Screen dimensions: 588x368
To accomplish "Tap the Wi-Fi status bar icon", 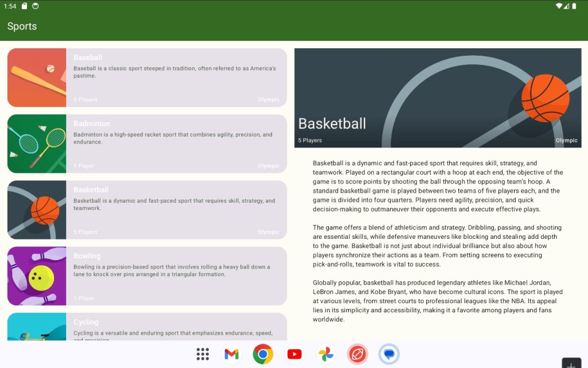I will click(x=559, y=6).
